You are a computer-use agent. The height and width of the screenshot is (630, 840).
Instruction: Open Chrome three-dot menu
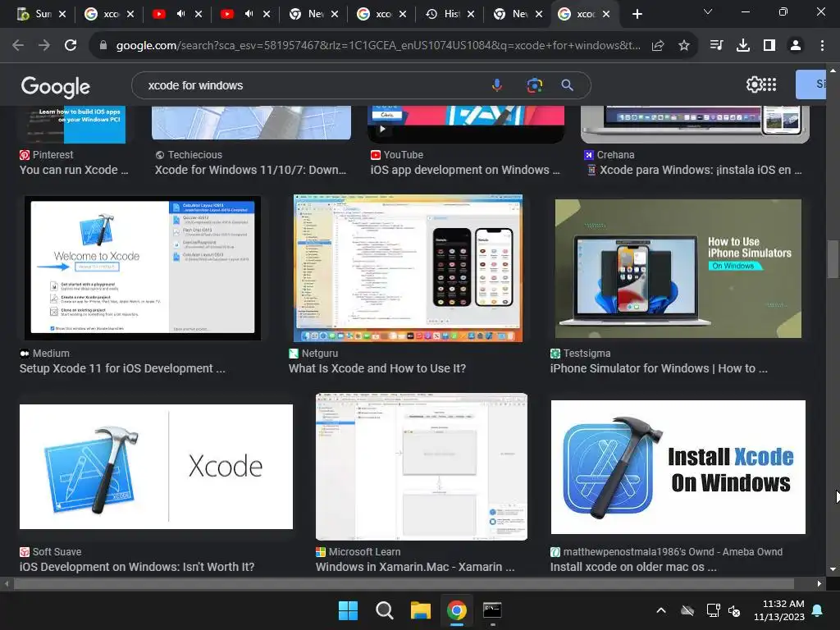[x=822, y=46]
